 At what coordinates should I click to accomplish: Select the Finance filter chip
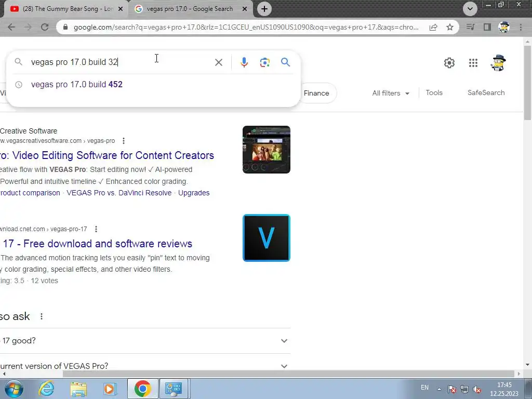tap(316, 93)
